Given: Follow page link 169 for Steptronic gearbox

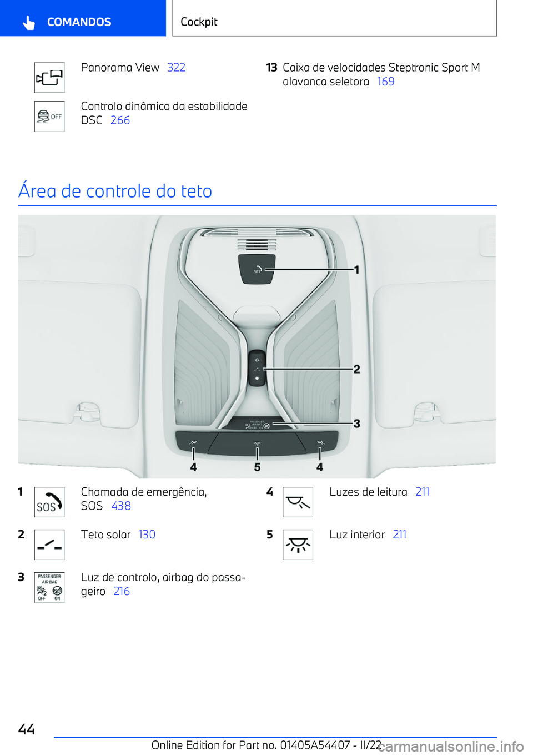Looking at the screenshot, I should [x=385, y=82].
